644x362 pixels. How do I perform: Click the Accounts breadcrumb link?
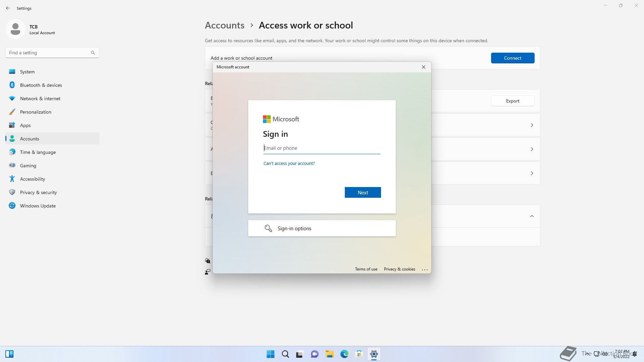[224, 25]
